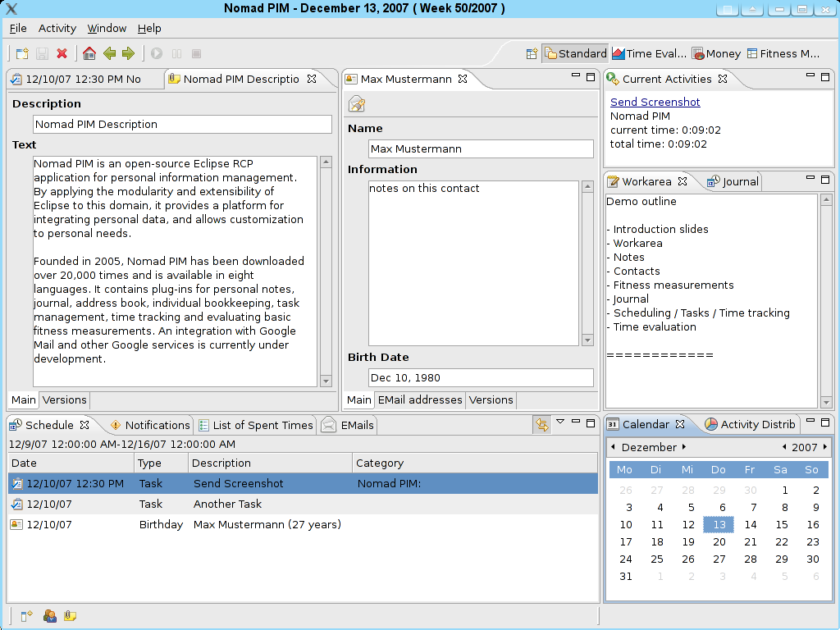This screenshot has height=630, width=840.
Task: Switch to the Time Evaluation perspective
Action: coord(649,53)
